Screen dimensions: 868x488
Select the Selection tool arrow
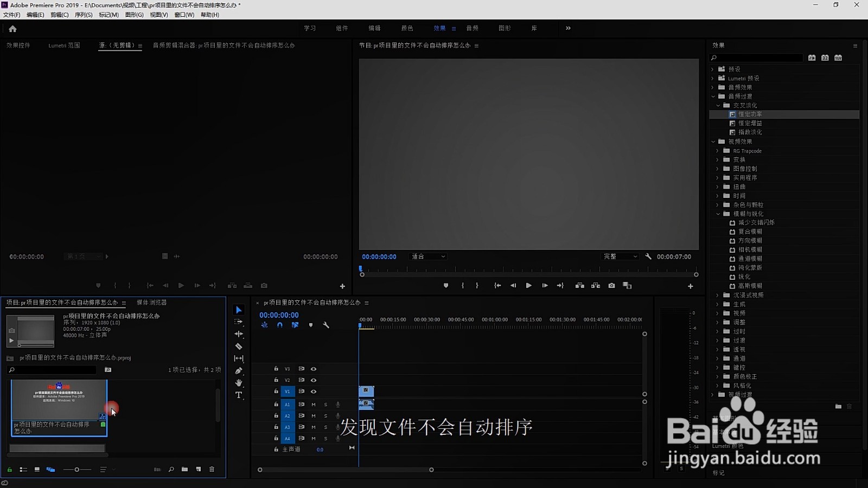pos(239,310)
